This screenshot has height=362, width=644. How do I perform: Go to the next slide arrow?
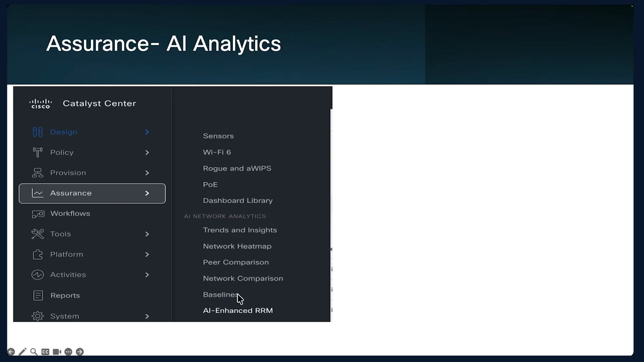pyautogui.click(x=80, y=352)
